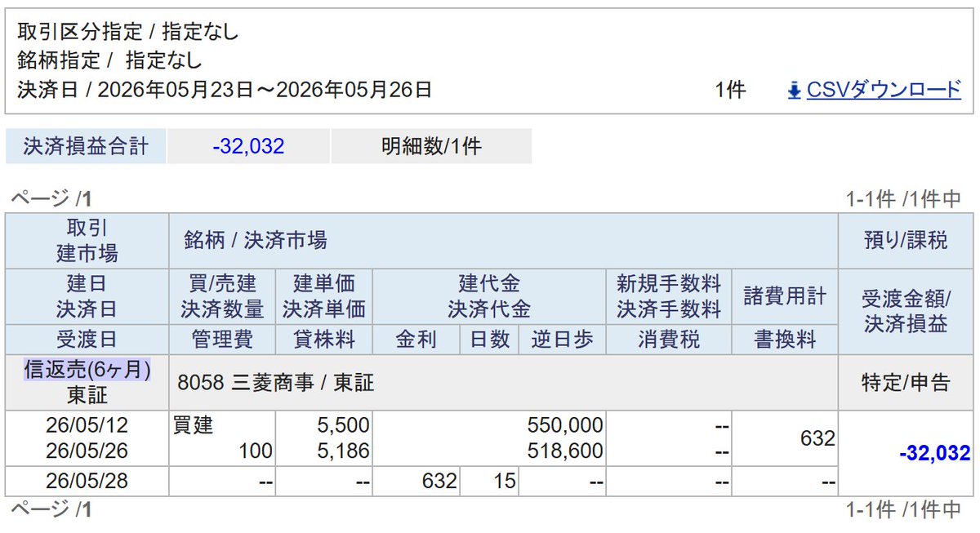The width and height of the screenshot is (980, 533).
Task: Click the 受渡金額/ 決済損益 header
Action: (x=906, y=312)
